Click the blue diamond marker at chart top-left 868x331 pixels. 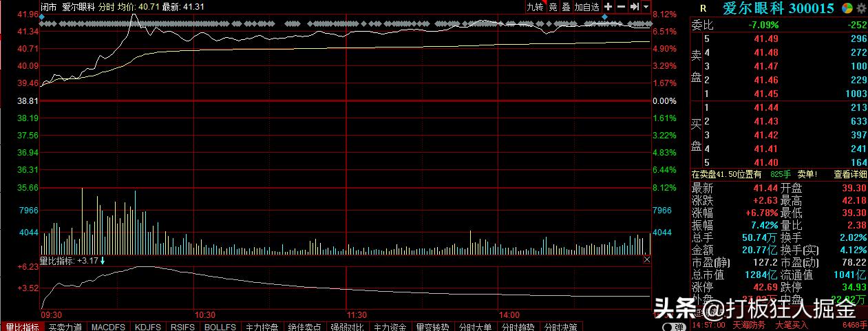(x=41, y=16)
